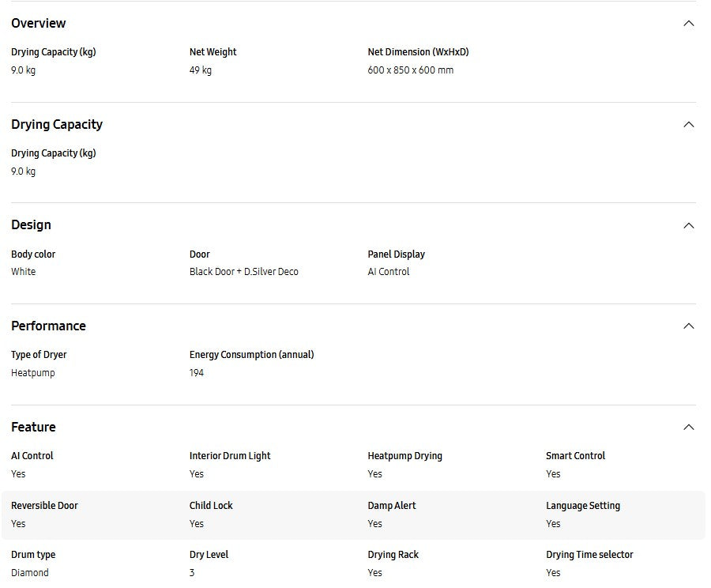Click the Drying Capacity section heading

(57, 125)
